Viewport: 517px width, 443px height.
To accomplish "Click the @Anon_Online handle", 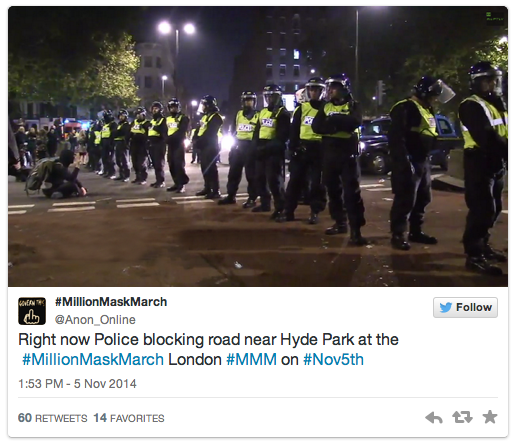I will coord(95,320).
